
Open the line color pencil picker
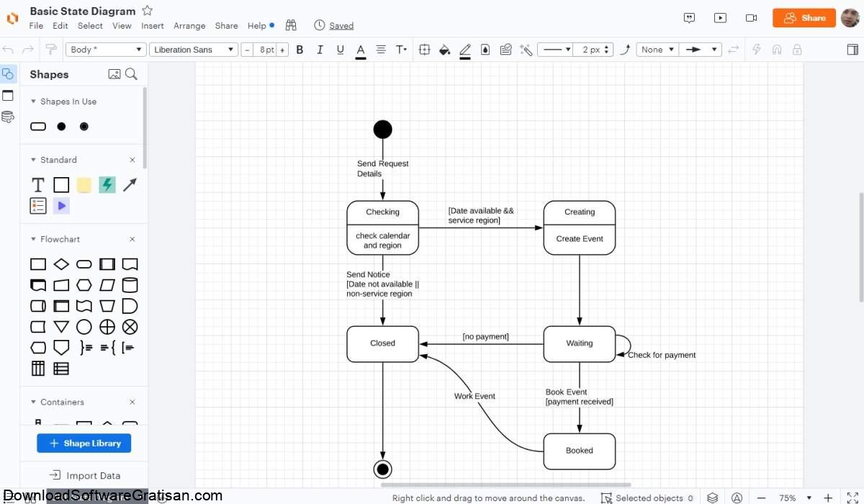tap(465, 50)
